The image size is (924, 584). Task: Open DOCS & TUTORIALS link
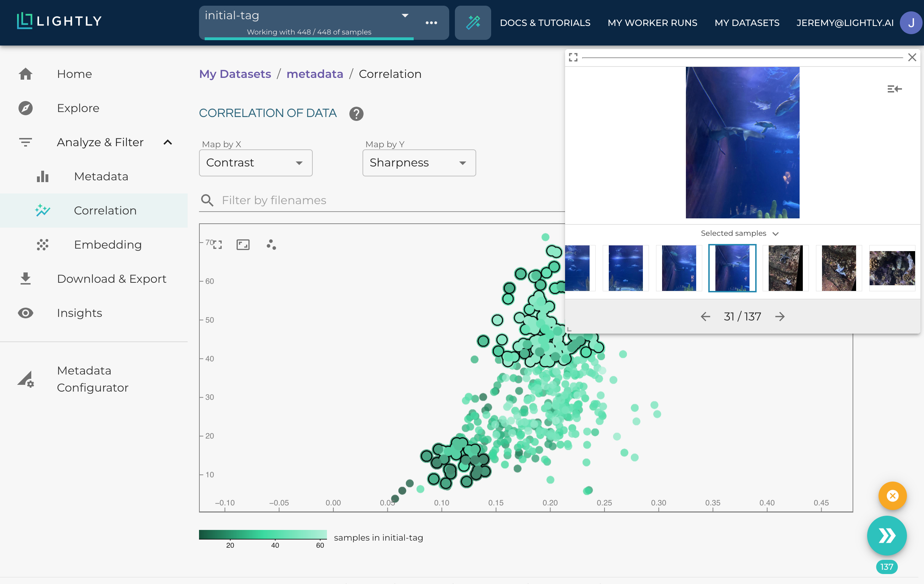click(x=544, y=23)
